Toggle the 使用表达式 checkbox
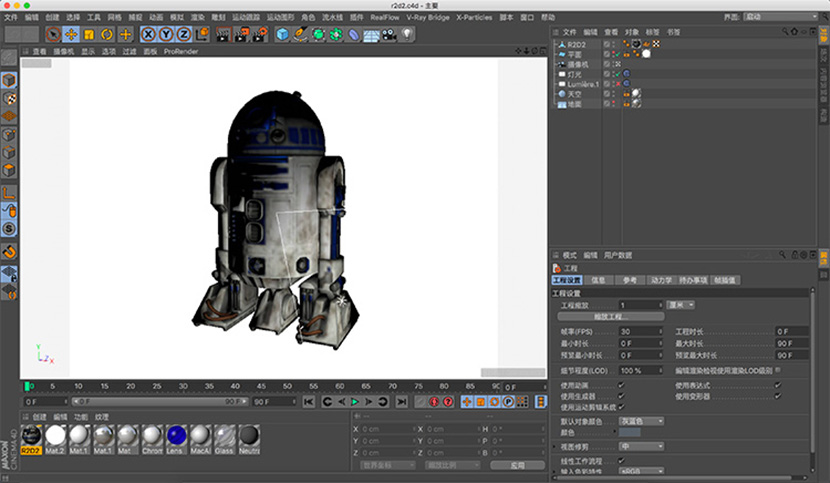Image resolution: width=830 pixels, height=483 pixels. pyautogui.click(x=778, y=385)
